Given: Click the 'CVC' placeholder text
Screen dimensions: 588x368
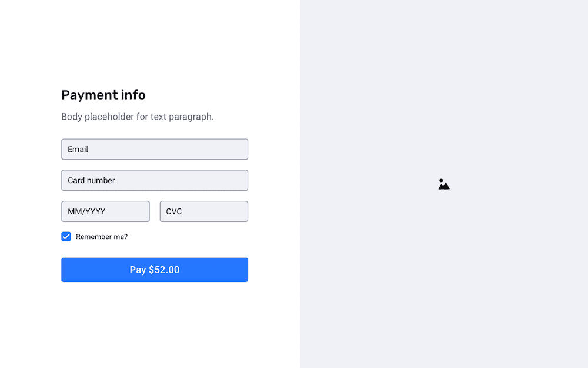Looking at the screenshot, I should [174, 211].
